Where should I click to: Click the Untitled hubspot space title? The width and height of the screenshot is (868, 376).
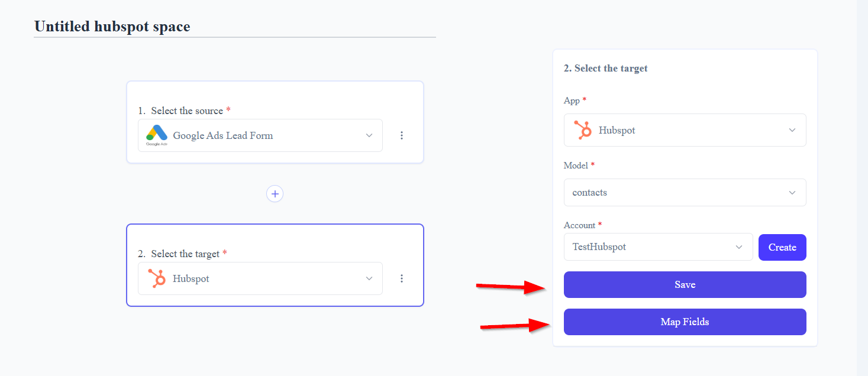[112, 27]
